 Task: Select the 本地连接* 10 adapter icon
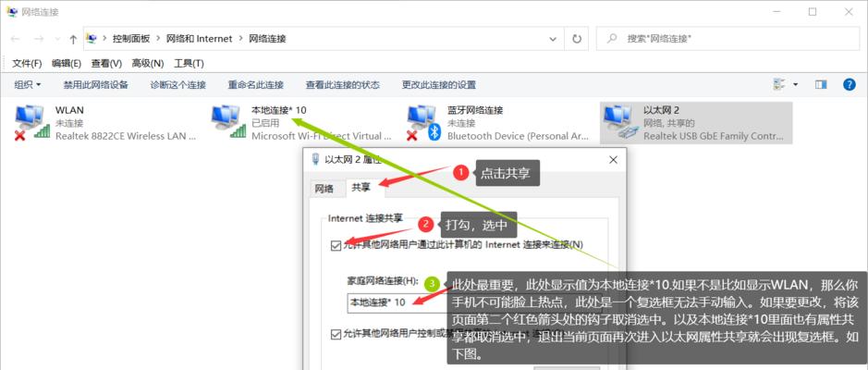click(x=228, y=122)
